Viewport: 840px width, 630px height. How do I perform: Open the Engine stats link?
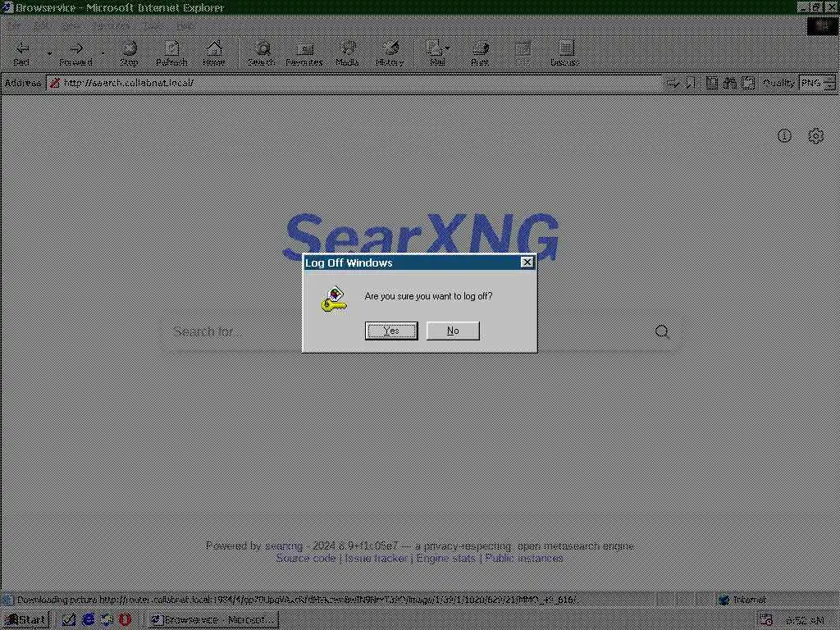pyautogui.click(x=445, y=558)
